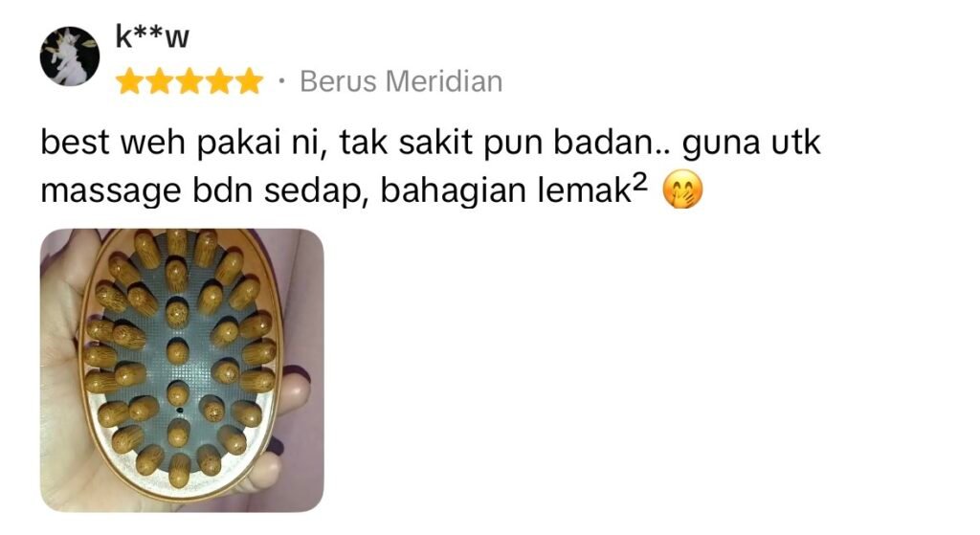
Task: Open the reviewer's round profile avatar
Action: click(69, 56)
